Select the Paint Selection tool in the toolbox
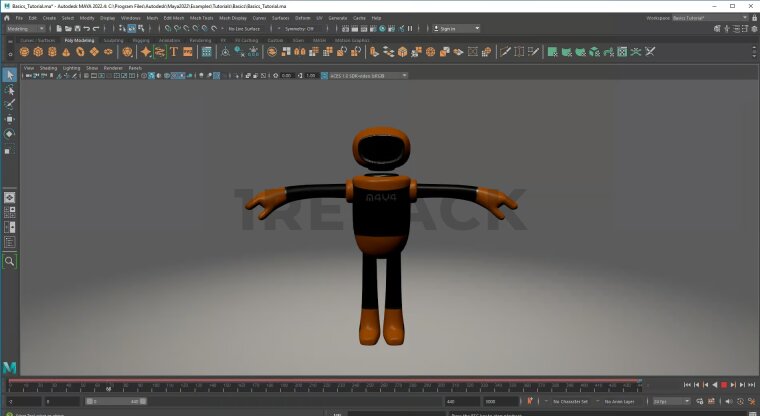 [10, 104]
